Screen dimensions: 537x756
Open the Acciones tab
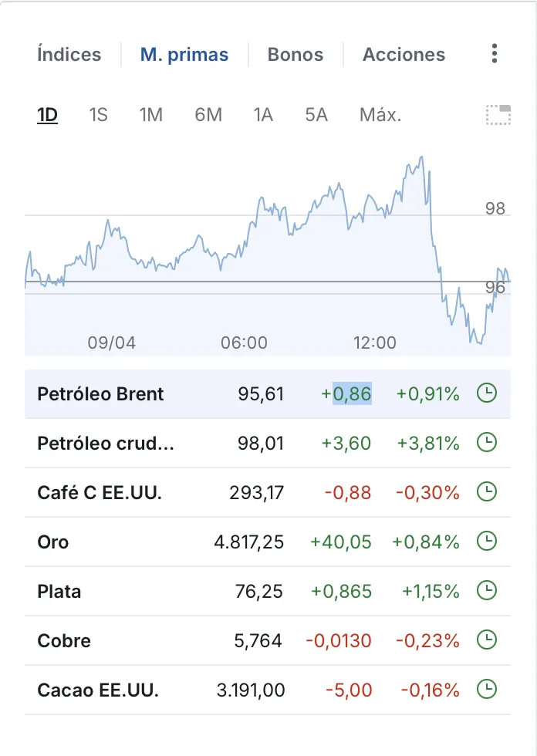point(404,55)
